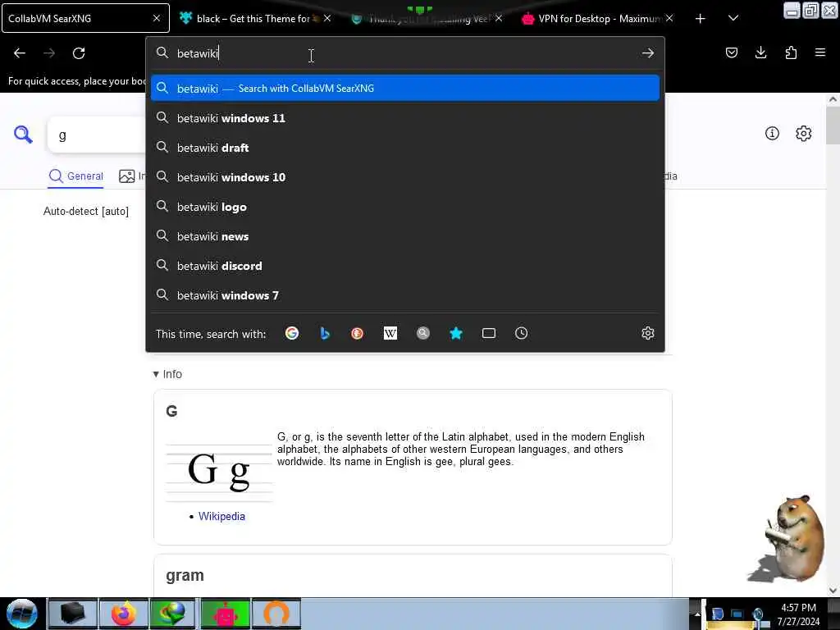Viewport: 840px width, 630px height.
Task: Open the Downloads panel
Action: (x=760, y=52)
